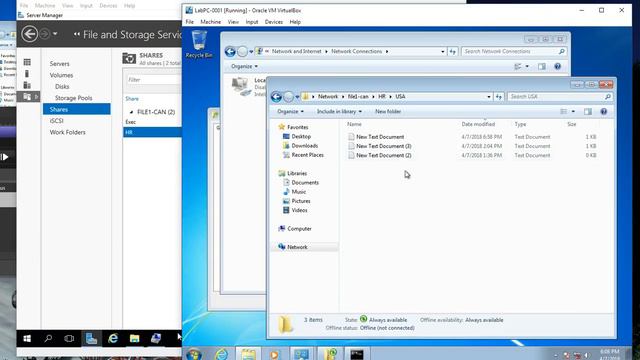
Task: Open Server Manager navigation history dropdown
Action: [55, 34]
